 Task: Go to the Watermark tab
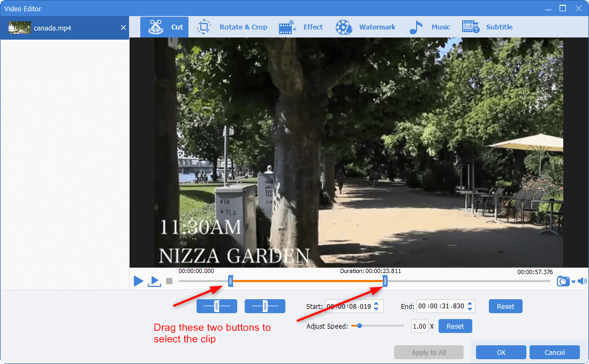(x=366, y=27)
